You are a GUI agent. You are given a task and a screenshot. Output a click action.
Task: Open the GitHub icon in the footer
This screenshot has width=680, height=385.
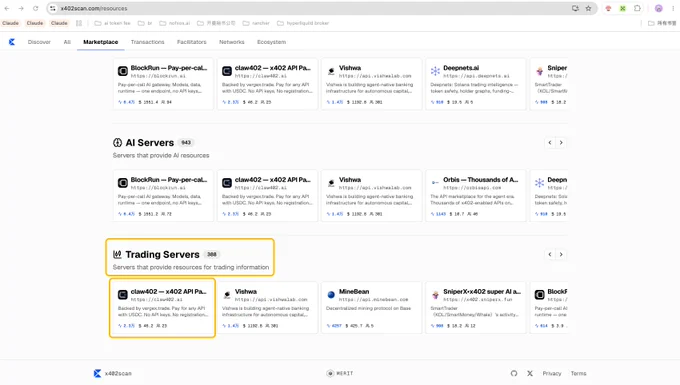(514, 373)
